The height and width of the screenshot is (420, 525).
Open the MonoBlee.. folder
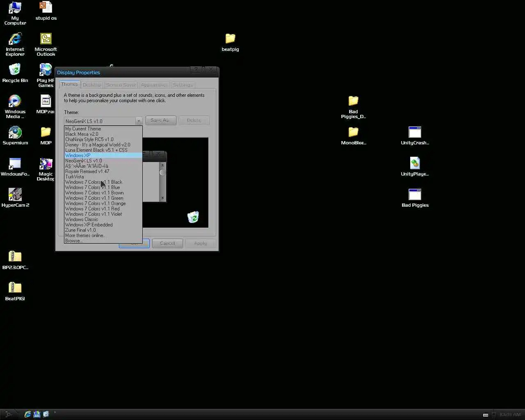click(353, 136)
